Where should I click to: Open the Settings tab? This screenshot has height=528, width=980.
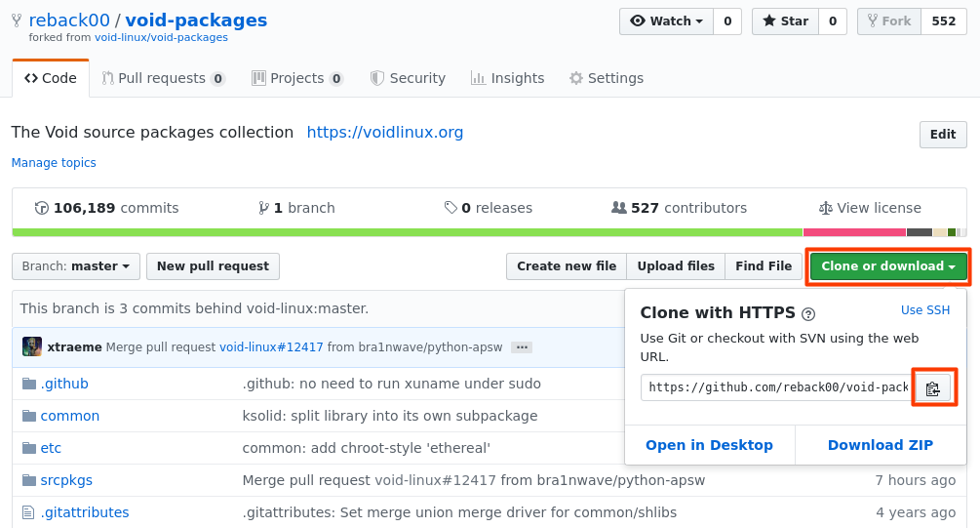[606, 78]
